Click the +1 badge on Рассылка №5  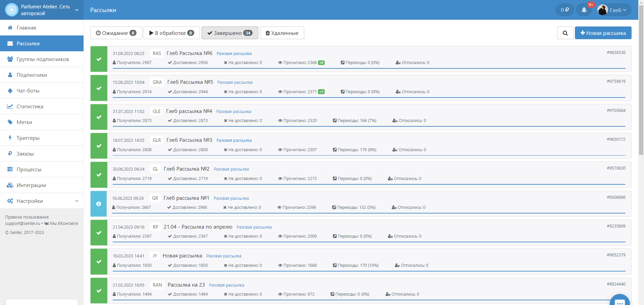click(x=321, y=92)
